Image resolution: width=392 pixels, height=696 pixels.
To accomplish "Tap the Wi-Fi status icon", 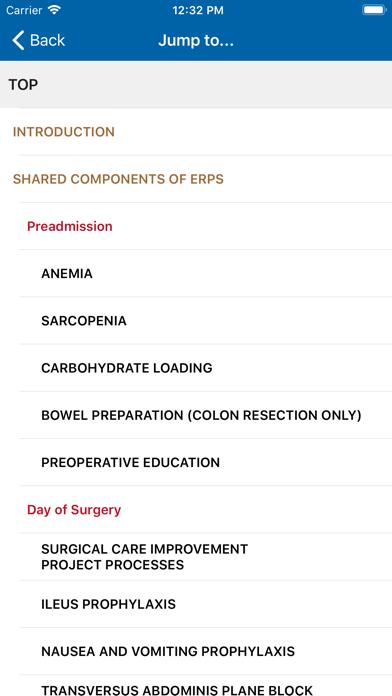I will tap(55, 10).
